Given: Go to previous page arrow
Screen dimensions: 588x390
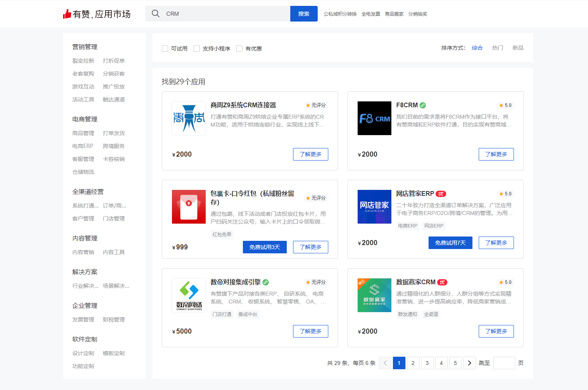Looking at the screenshot, I should (385, 363).
